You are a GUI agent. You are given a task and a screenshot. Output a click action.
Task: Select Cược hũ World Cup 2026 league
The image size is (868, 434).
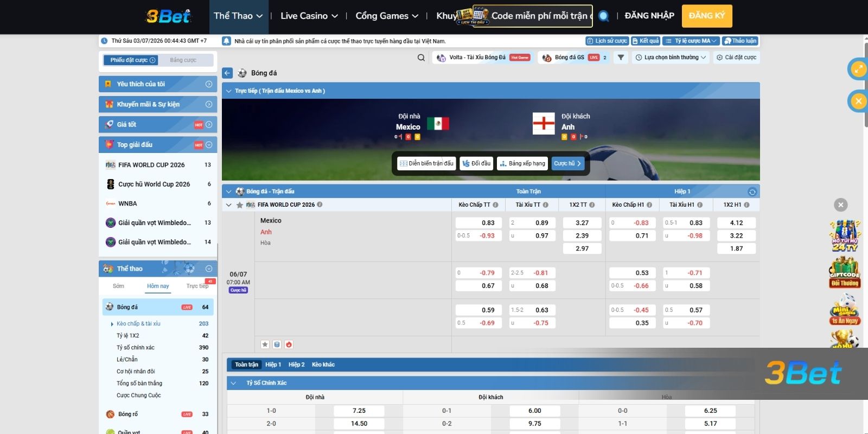click(158, 184)
